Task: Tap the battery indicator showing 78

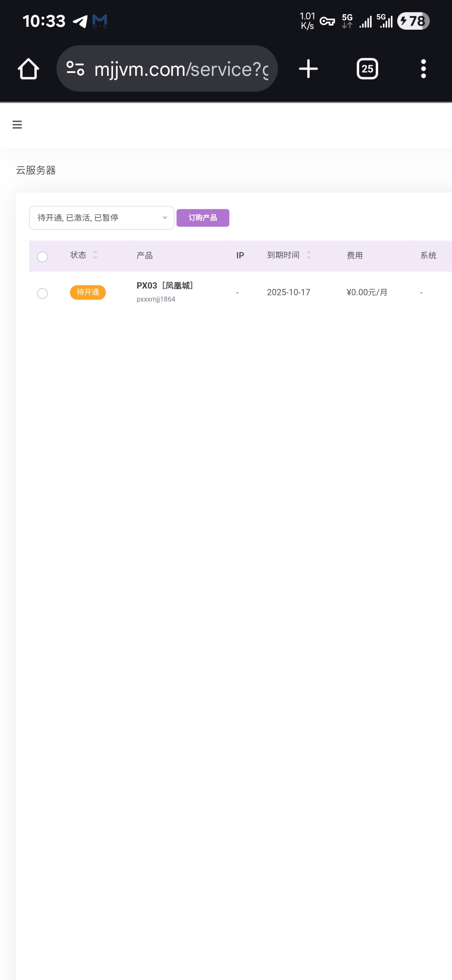Action: pos(413,21)
